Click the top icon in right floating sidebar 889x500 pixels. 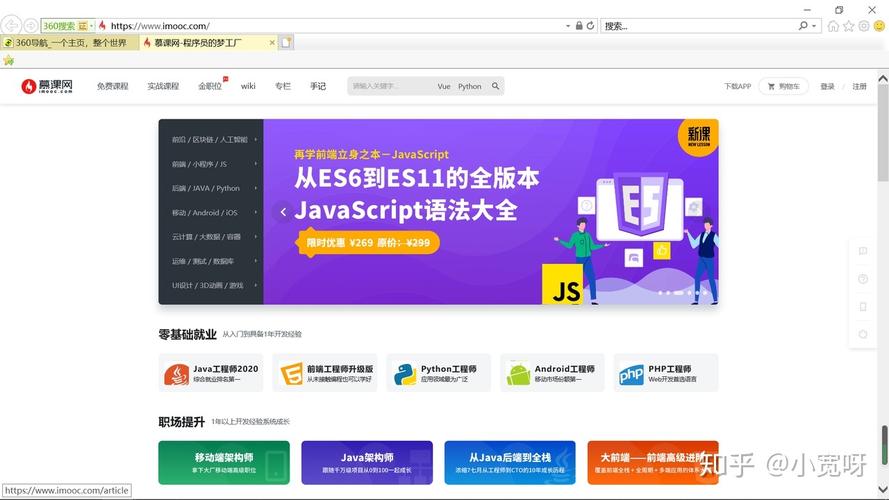coord(863,251)
